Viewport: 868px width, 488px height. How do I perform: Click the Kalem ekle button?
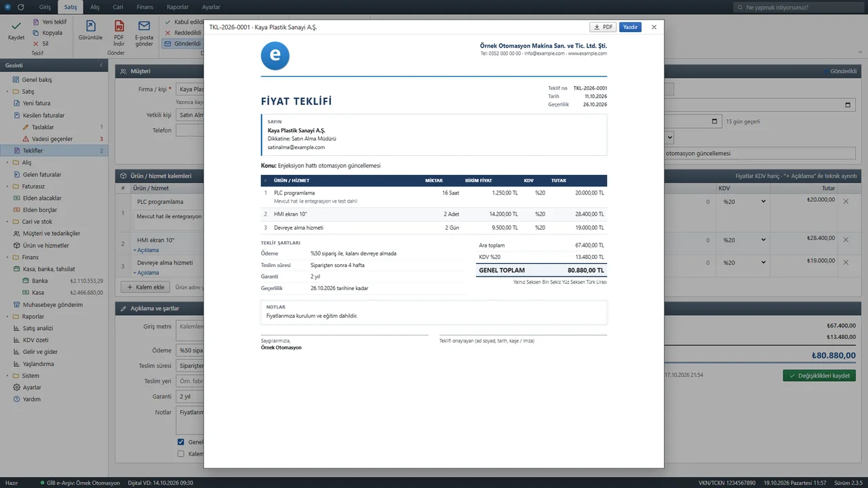tap(145, 287)
